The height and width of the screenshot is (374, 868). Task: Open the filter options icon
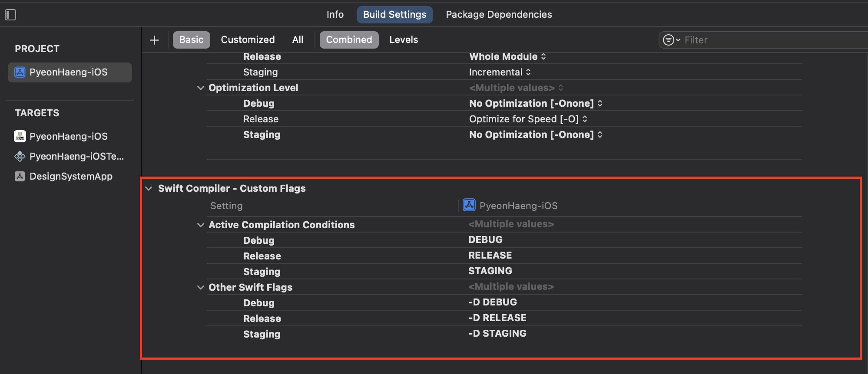[671, 40]
